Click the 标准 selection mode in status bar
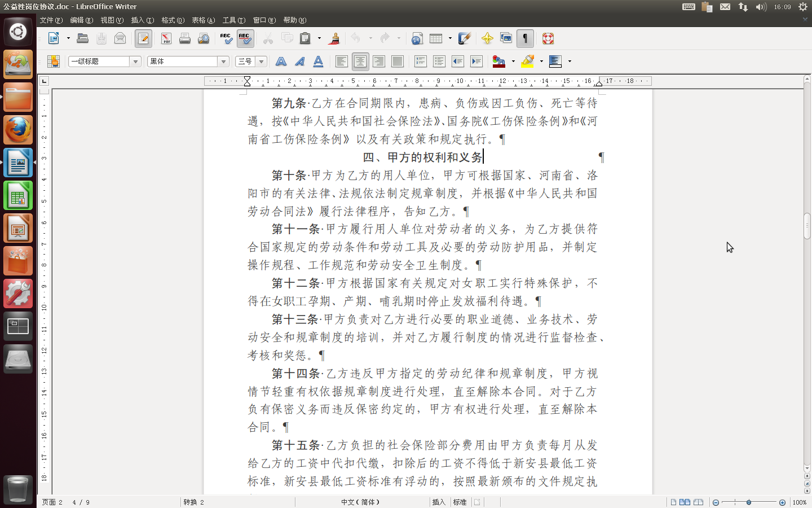The image size is (812, 508). click(x=460, y=502)
